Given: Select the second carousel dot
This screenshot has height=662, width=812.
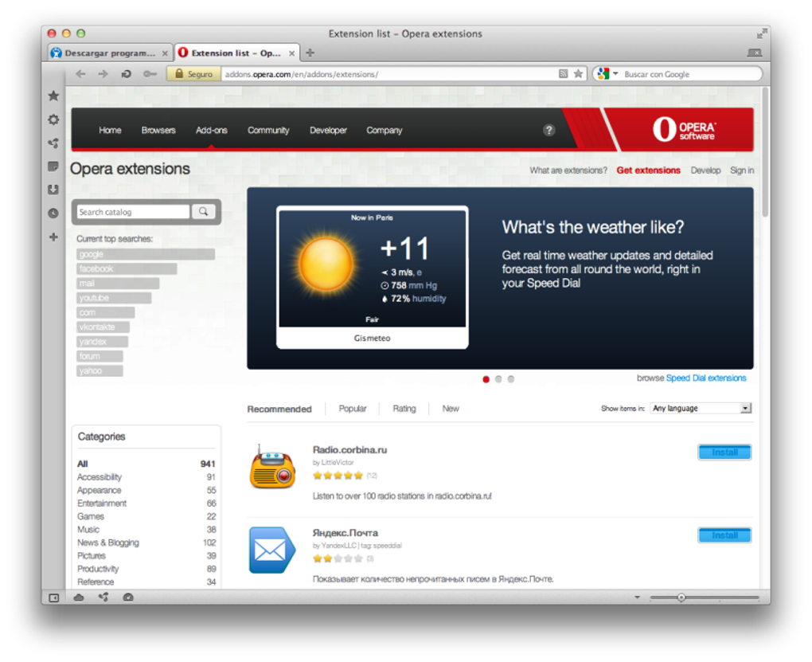Looking at the screenshot, I should point(498,379).
